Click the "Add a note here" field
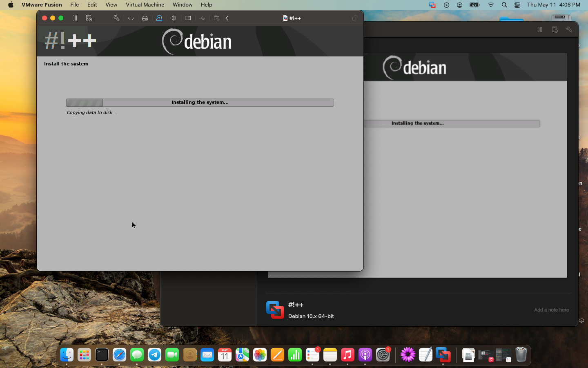Image resolution: width=588 pixels, height=368 pixels. click(551, 310)
